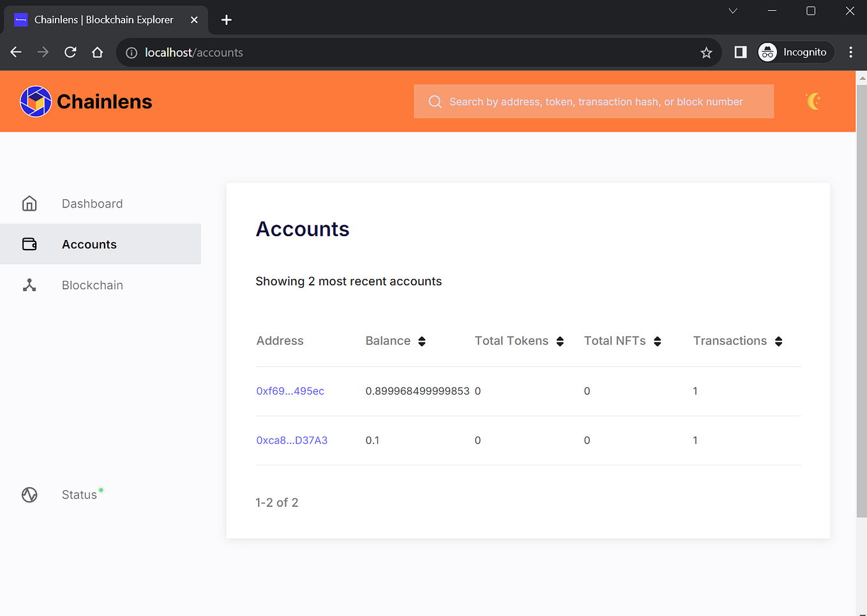Open Chrome's three-dot menu
Viewport: 867px width, 616px height.
coord(851,52)
